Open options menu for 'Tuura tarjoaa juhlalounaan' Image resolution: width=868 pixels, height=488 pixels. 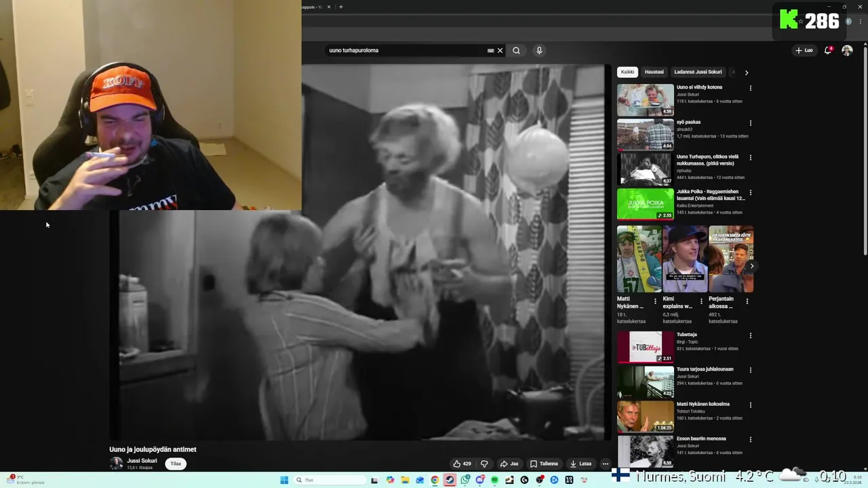(750, 370)
